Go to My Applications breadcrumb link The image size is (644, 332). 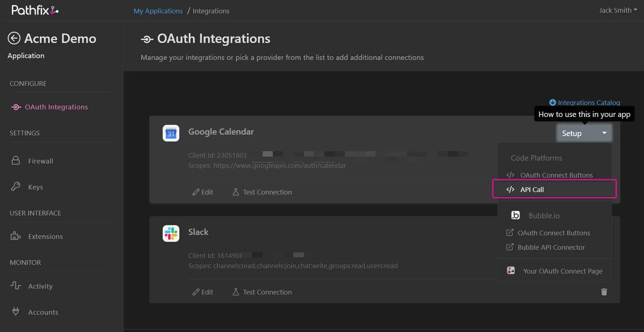click(158, 11)
